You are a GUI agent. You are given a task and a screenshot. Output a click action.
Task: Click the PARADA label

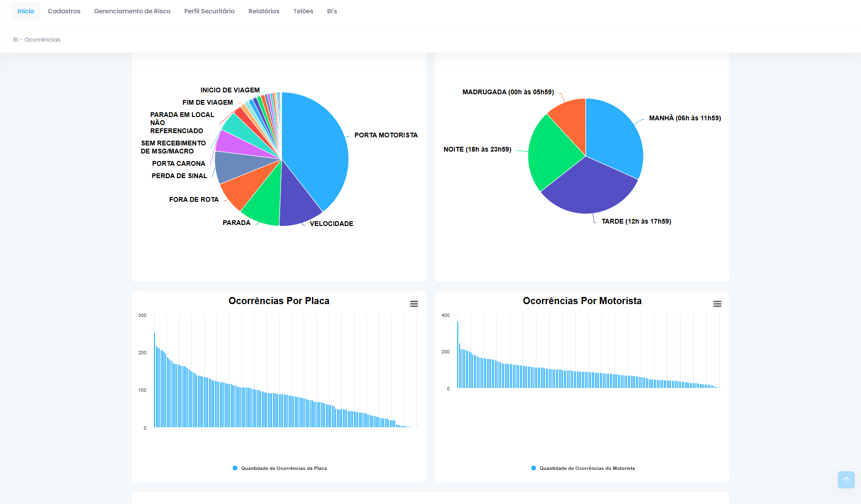tap(236, 223)
